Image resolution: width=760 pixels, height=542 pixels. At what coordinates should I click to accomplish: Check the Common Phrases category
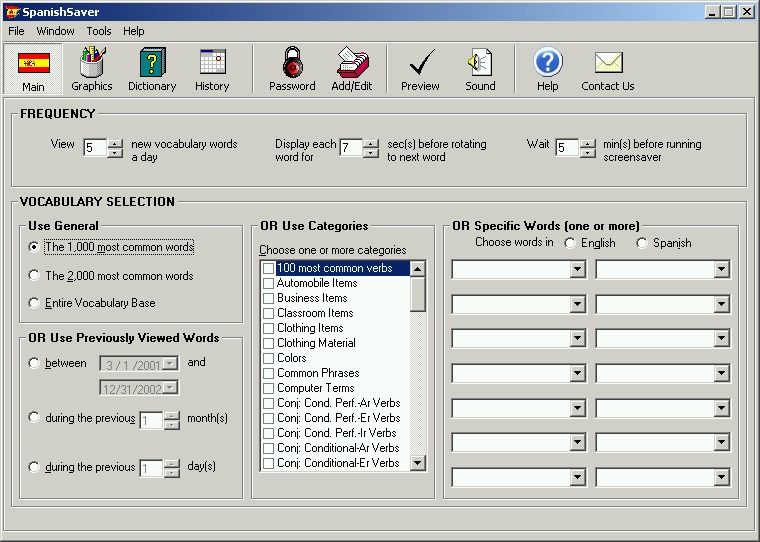268,373
